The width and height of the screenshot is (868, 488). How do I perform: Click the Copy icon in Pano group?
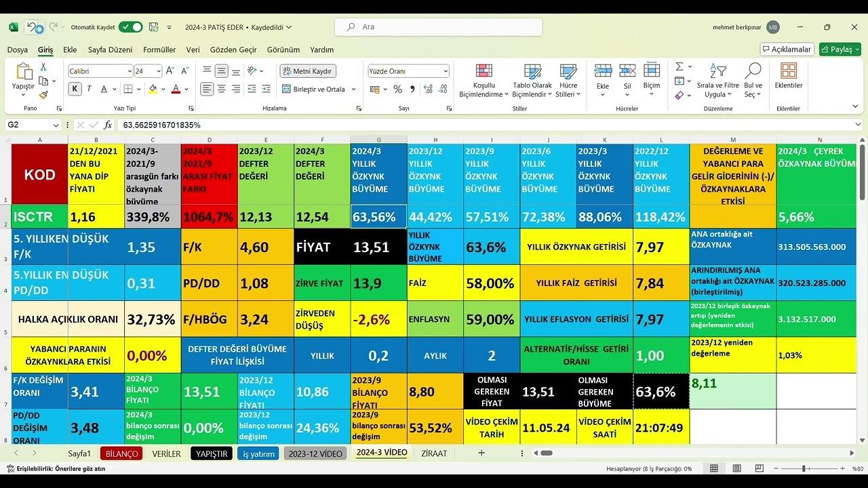[43, 81]
